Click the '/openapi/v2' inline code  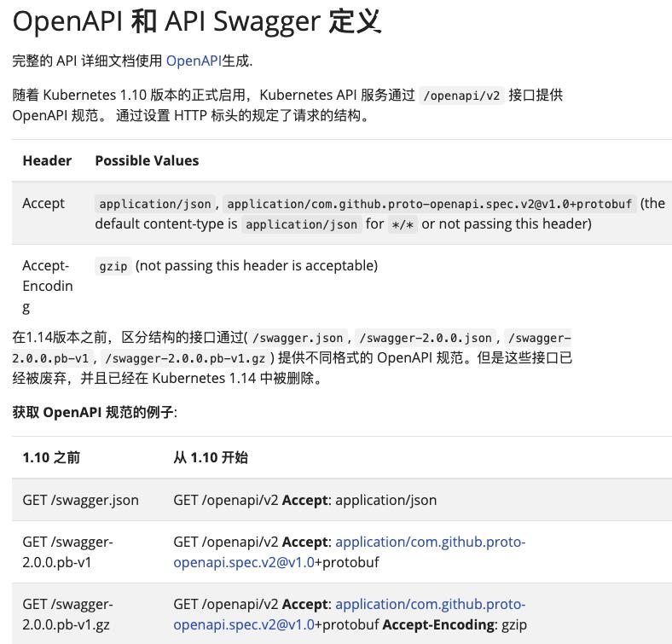[x=461, y=96]
